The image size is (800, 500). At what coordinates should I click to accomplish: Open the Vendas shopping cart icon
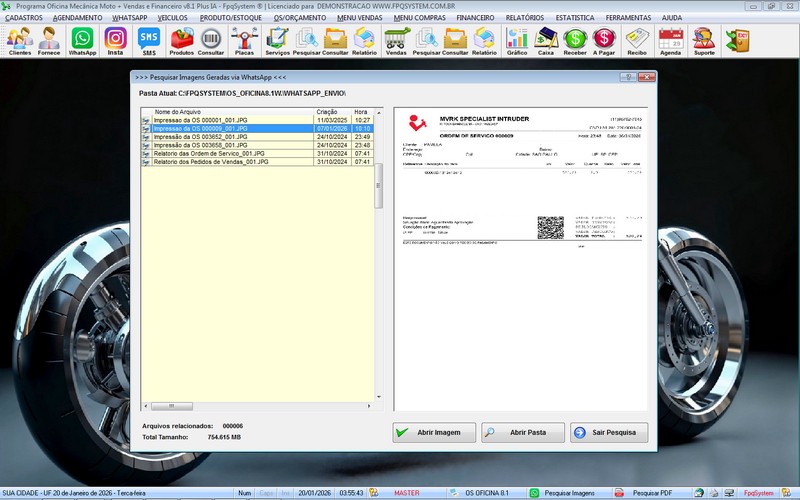(x=396, y=41)
